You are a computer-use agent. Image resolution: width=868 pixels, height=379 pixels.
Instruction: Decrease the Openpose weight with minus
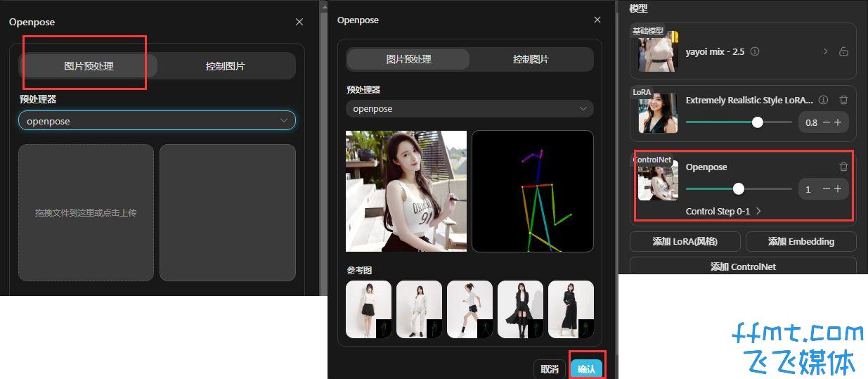(x=827, y=189)
